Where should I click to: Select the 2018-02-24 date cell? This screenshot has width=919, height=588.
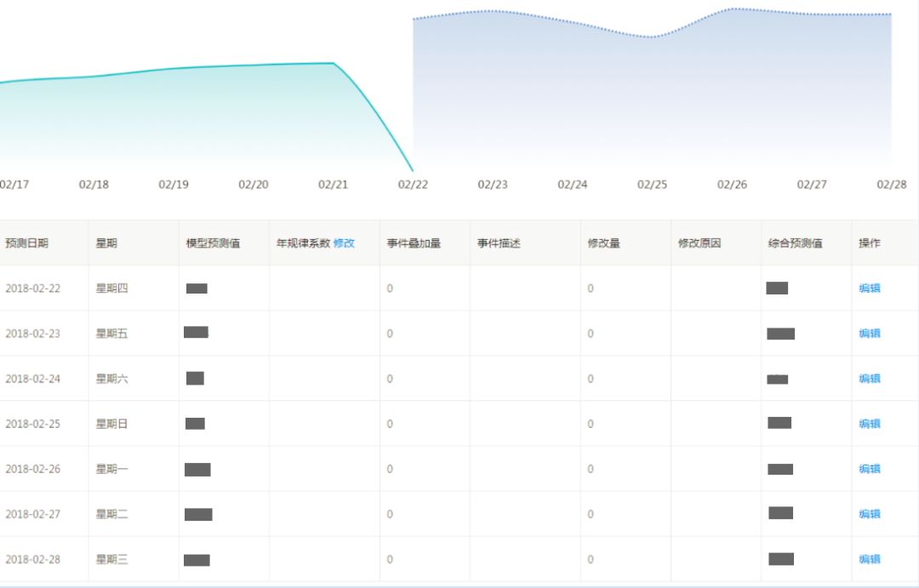coord(33,379)
